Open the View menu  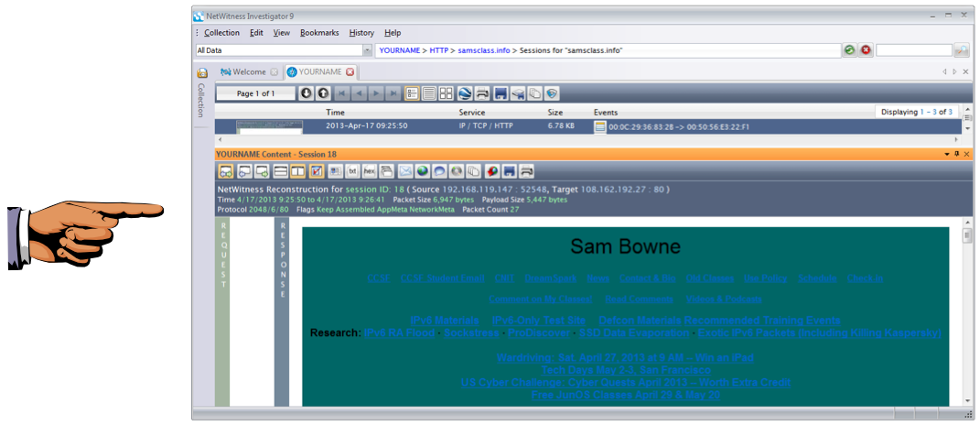[281, 33]
